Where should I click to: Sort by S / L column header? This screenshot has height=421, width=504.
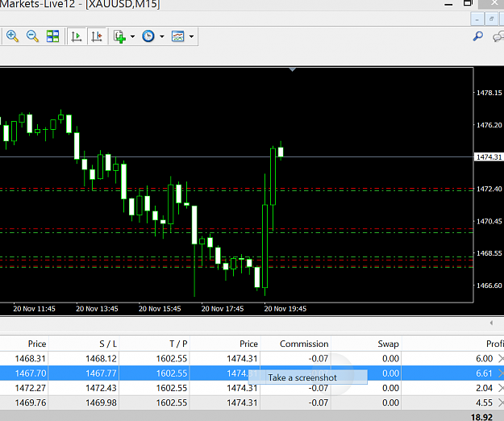[108, 344]
